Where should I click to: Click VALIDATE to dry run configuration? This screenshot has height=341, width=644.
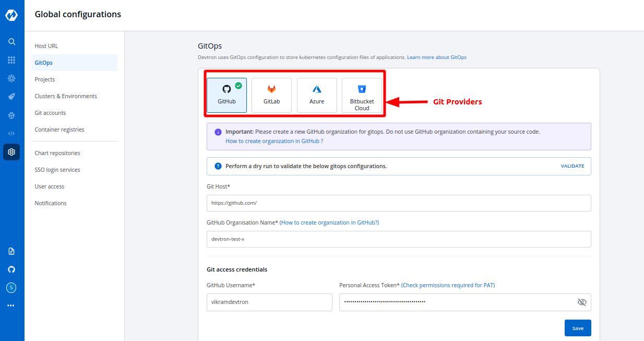coord(573,166)
